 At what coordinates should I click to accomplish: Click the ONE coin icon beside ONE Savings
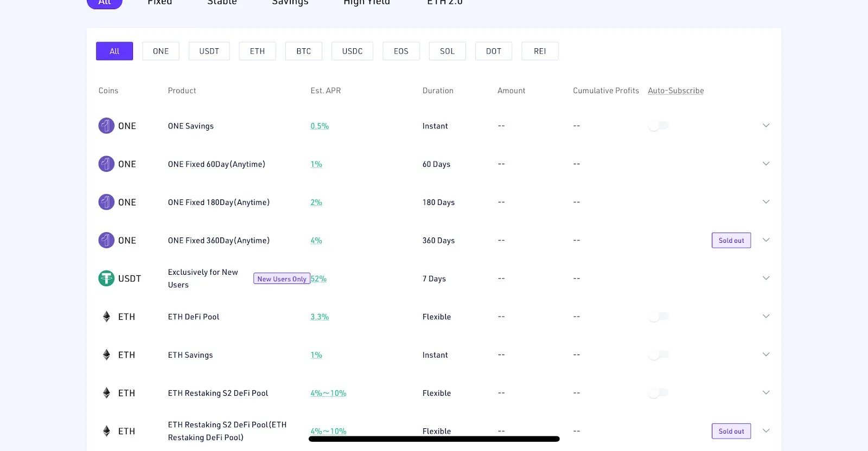coord(106,126)
